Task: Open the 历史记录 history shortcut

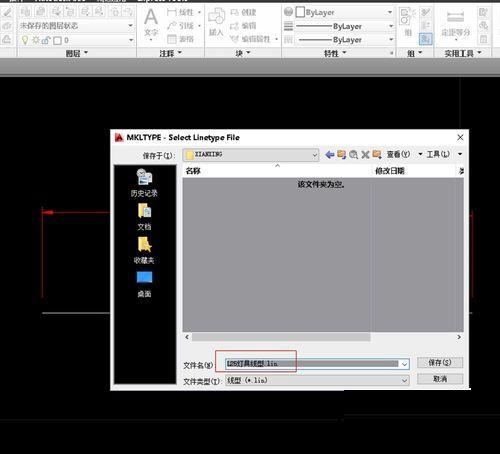Action: coord(144,183)
